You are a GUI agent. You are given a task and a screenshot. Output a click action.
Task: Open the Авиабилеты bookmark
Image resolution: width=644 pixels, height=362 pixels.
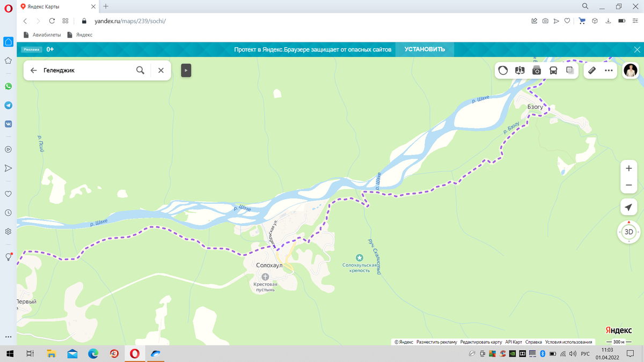42,35
